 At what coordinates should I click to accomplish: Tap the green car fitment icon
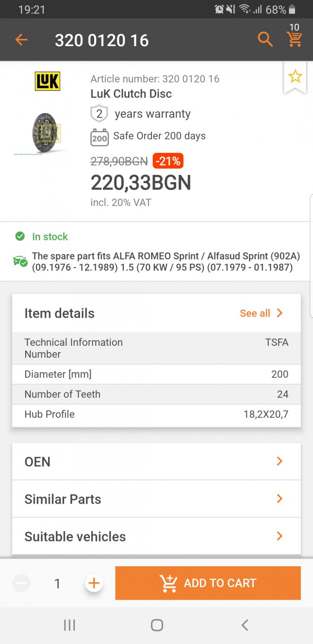coord(20,261)
